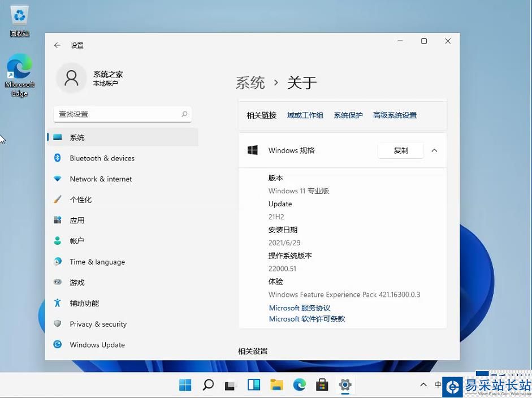Click the Time & language clock icon
532x398 pixels.
(x=58, y=261)
